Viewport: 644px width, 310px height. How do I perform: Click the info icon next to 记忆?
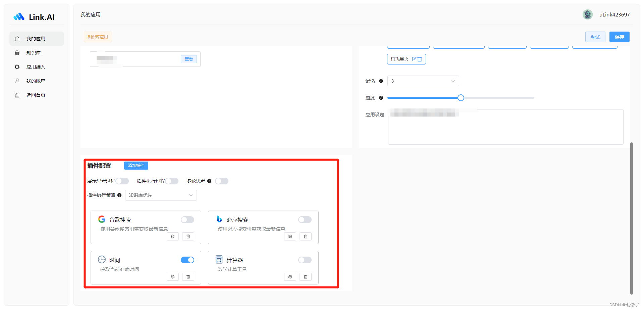(x=381, y=81)
